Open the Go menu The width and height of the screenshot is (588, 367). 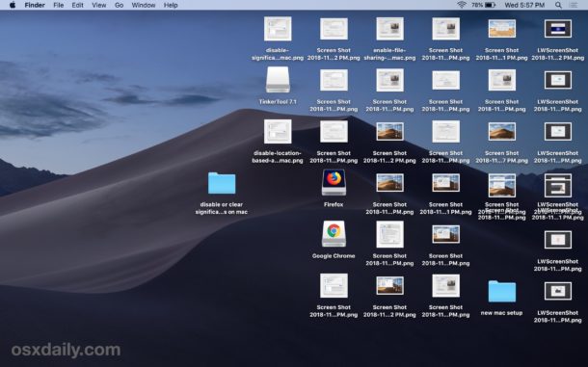[x=119, y=5]
